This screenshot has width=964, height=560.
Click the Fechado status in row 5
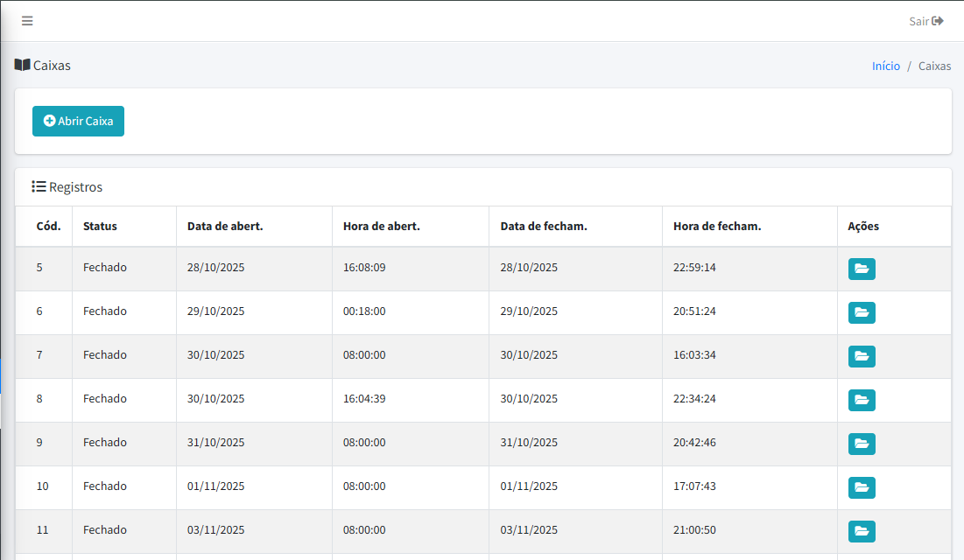(104, 268)
